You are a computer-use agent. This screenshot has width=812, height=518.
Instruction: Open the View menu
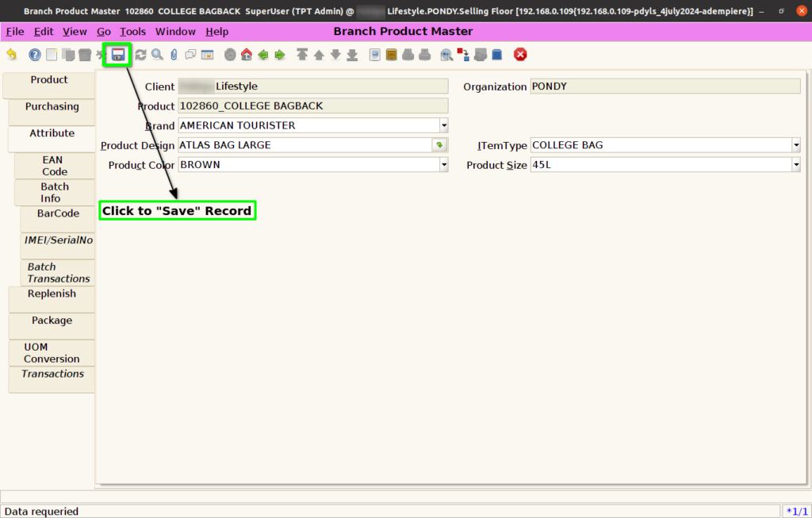click(x=75, y=32)
